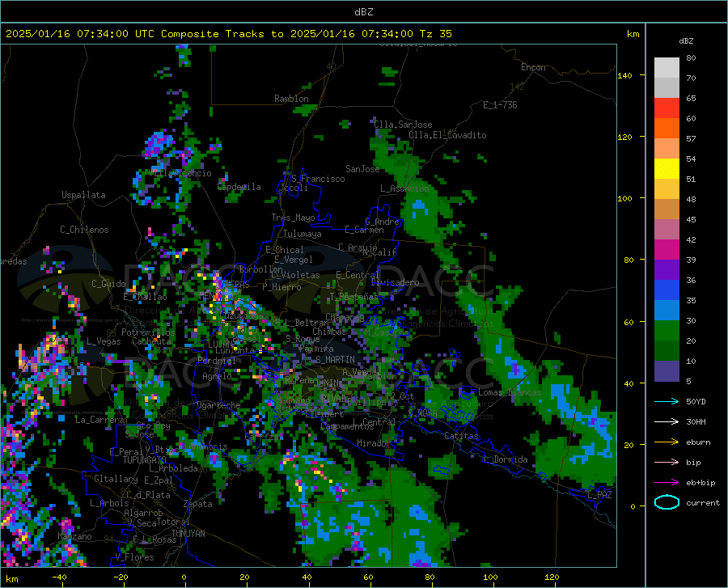Click the 'S_Francisco' place label
The image size is (728, 588).
(x=318, y=179)
